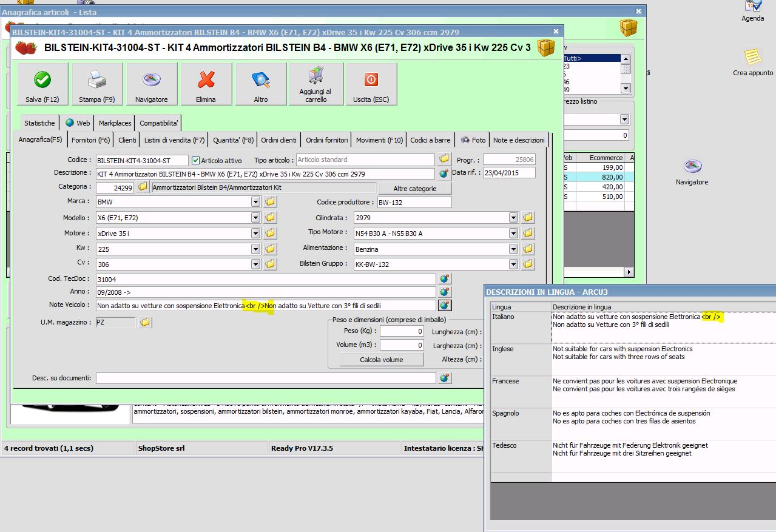Expand the Kw dropdown

pyautogui.click(x=255, y=249)
